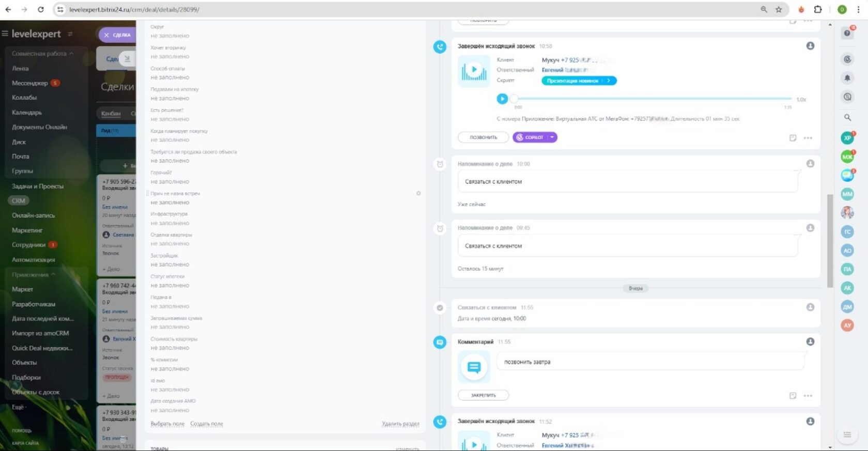
Task: Play the outgoing call audio recording
Action: coord(502,99)
